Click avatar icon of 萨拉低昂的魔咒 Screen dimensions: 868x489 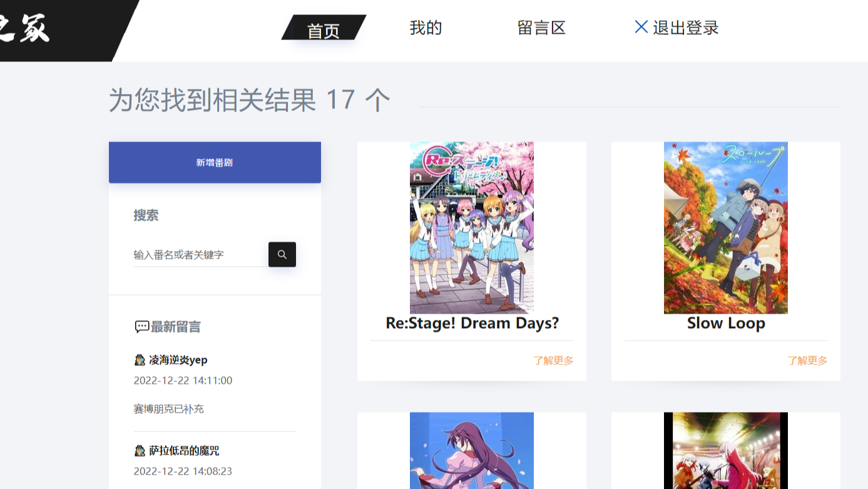click(140, 451)
